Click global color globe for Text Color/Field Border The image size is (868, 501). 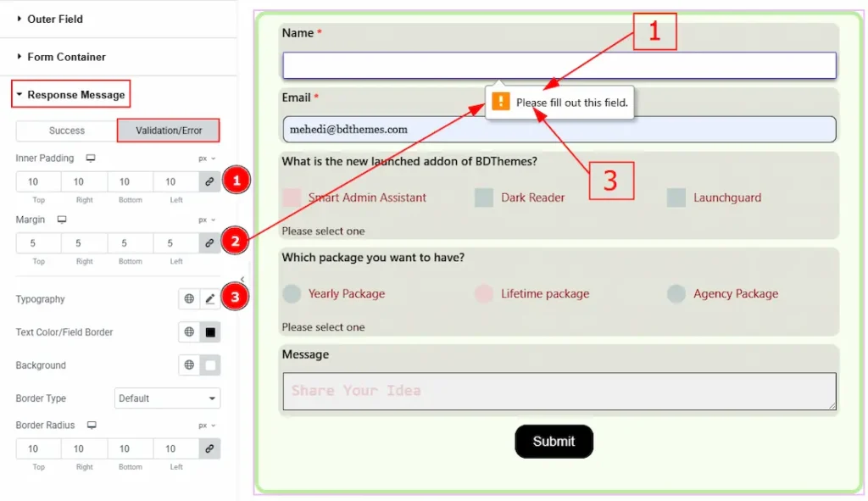pyautogui.click(x=189, y=332)
